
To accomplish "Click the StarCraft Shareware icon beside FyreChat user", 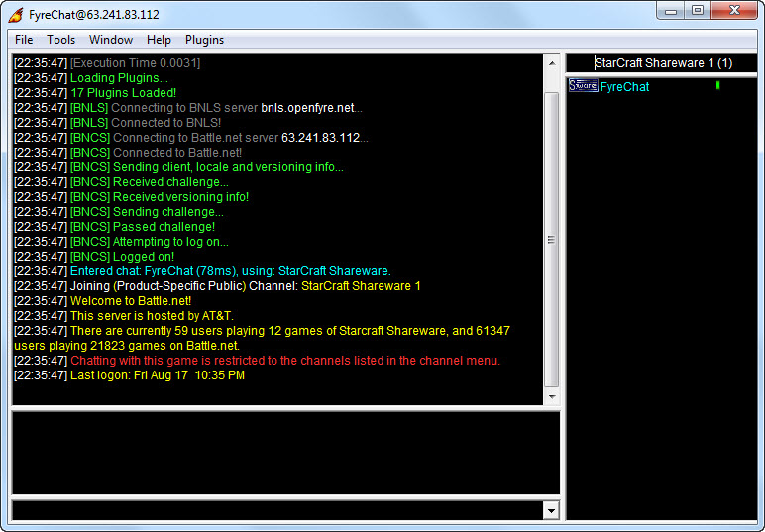I will tap(583, 86).
